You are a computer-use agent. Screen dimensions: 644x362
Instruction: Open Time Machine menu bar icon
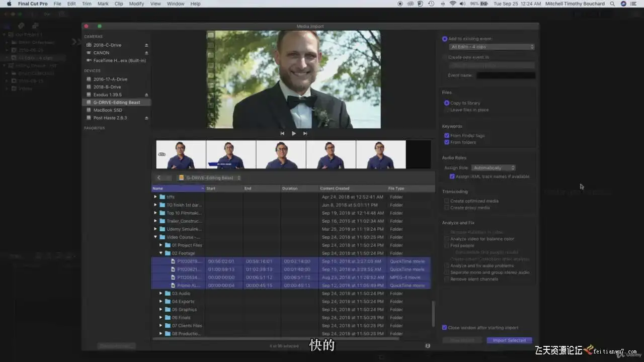coord(431,4)
